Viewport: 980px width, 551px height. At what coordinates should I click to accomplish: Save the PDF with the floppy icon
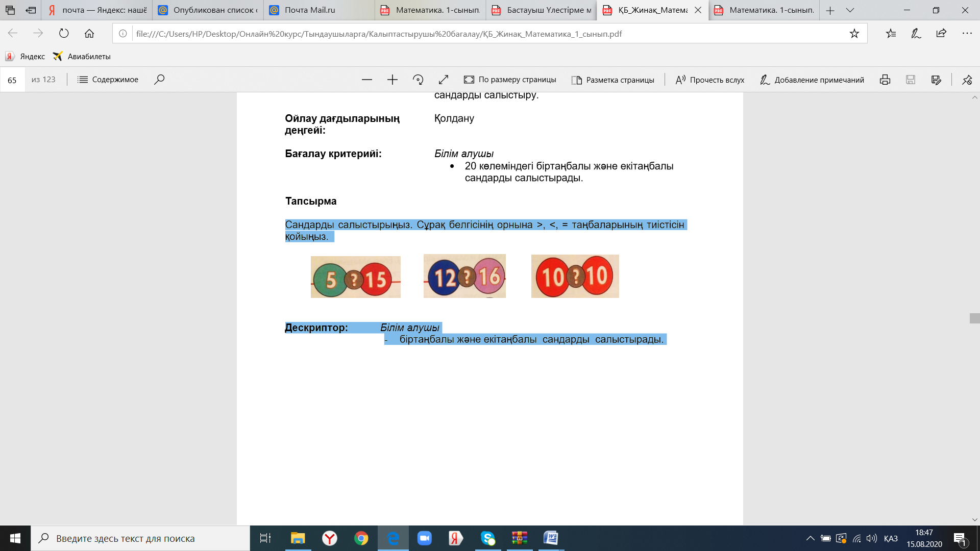pyautogui.click(x=911, y=80)
